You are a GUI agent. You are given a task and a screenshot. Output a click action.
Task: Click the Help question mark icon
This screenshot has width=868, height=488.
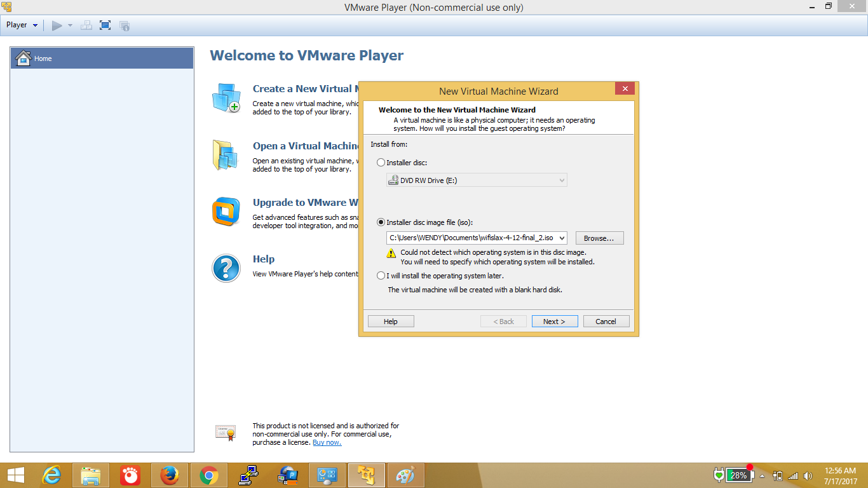(x=226, y=268)
